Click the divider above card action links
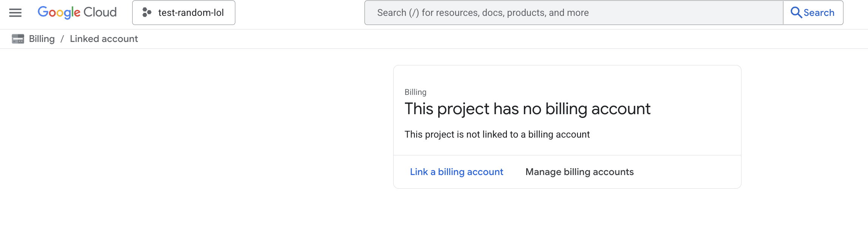This screenshot has height=248, width=868. (567, 155)
